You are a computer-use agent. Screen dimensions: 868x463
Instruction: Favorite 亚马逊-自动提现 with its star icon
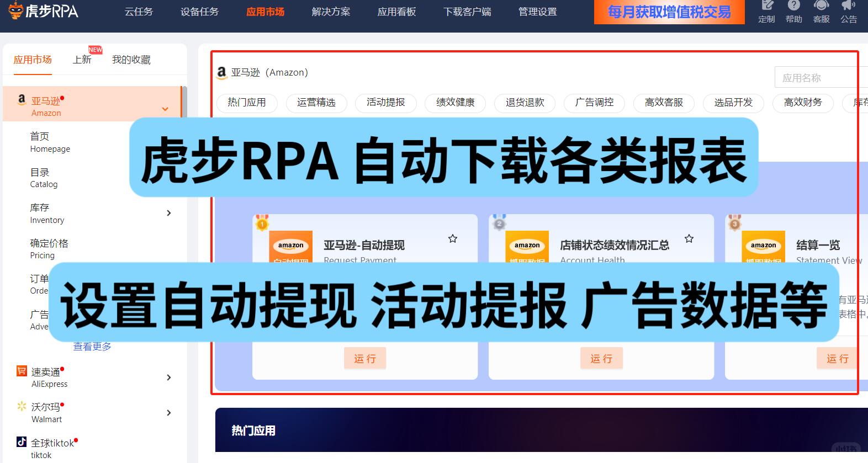(453, 238)
